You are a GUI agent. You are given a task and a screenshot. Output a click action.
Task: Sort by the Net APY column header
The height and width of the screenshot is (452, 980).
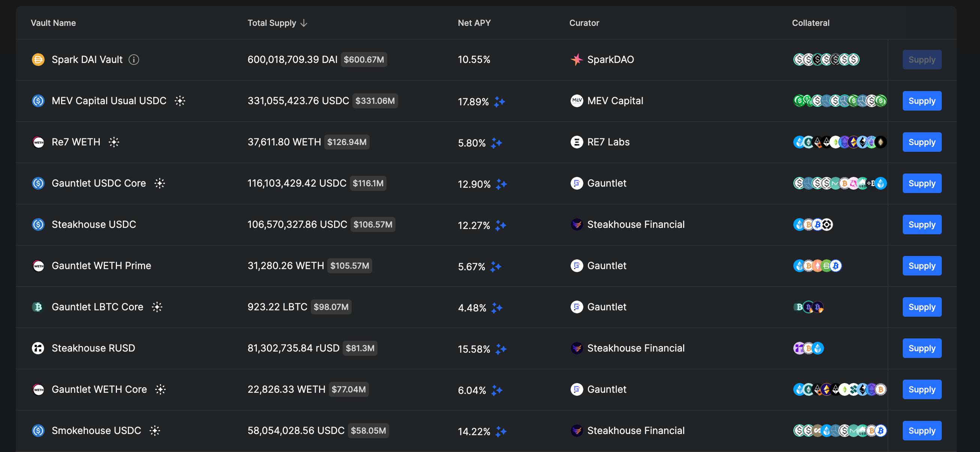(x=474, y=23)
